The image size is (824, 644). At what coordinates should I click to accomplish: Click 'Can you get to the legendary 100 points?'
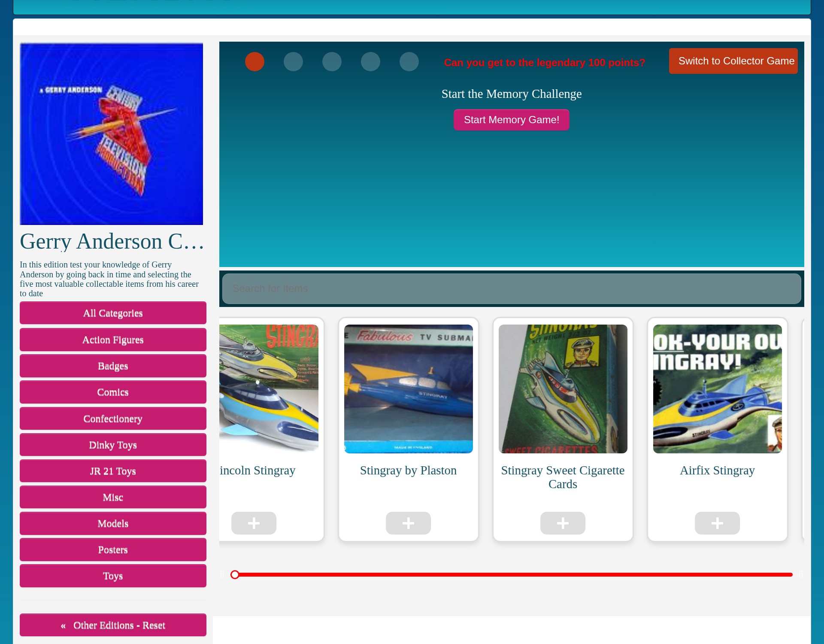(x=545, y=63)
